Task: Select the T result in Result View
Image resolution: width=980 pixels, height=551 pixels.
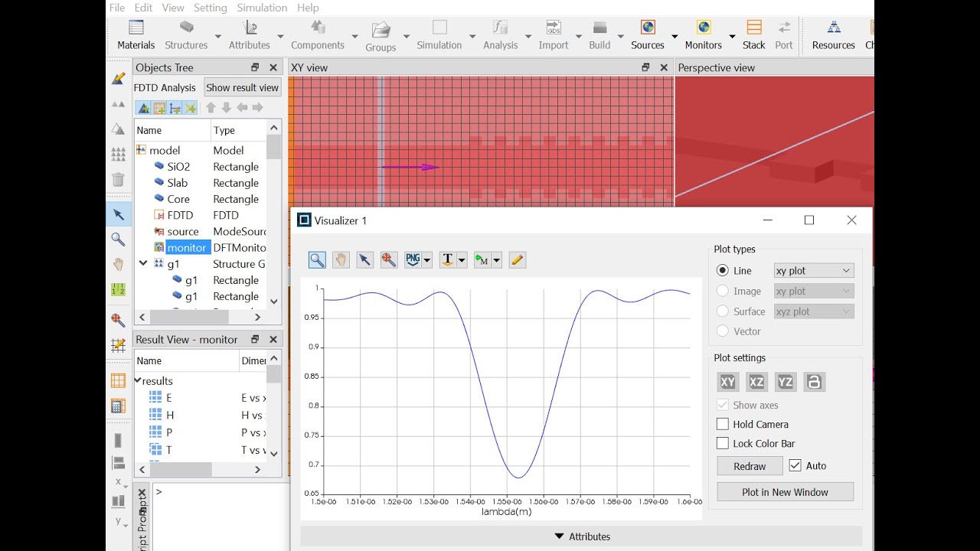Action: coord(169,450)
